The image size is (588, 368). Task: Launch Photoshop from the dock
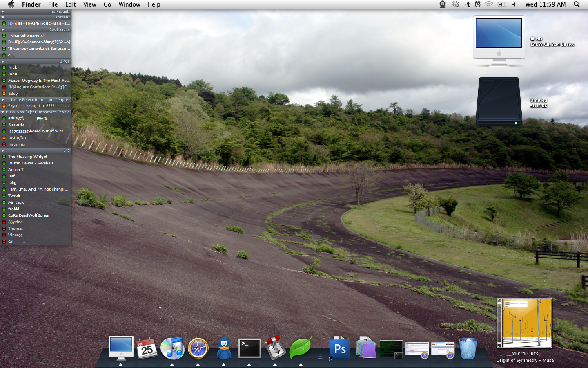pos(340,348)
